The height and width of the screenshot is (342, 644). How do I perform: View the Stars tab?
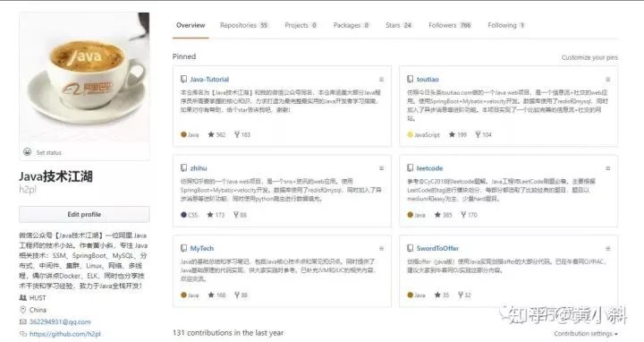point(398,25)
